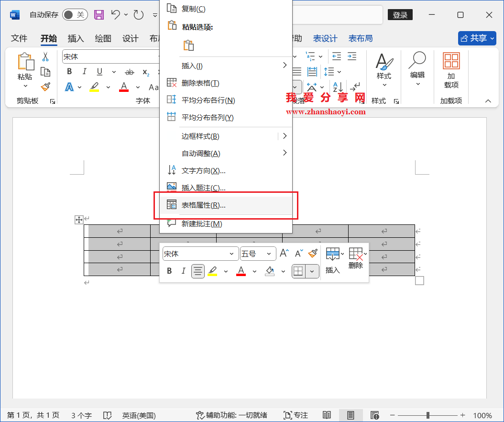Image resolution: width=504 pixels, height=422 pixels.
Task: Choose Delete Table from context menu
Action: click(x=226, y=83)
